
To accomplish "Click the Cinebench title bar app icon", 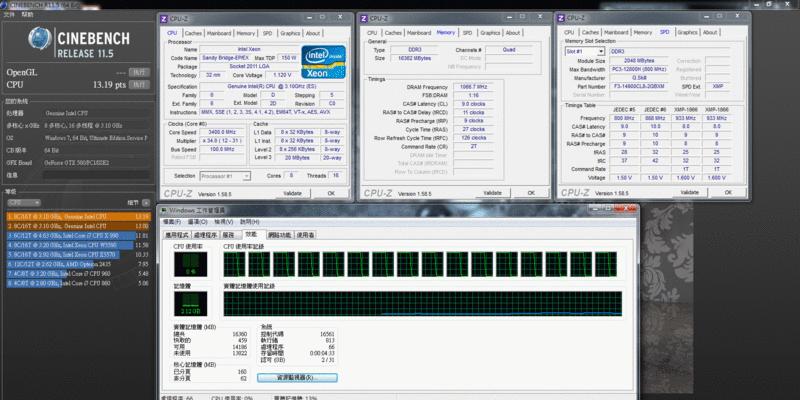I will [x=4, y=6].
